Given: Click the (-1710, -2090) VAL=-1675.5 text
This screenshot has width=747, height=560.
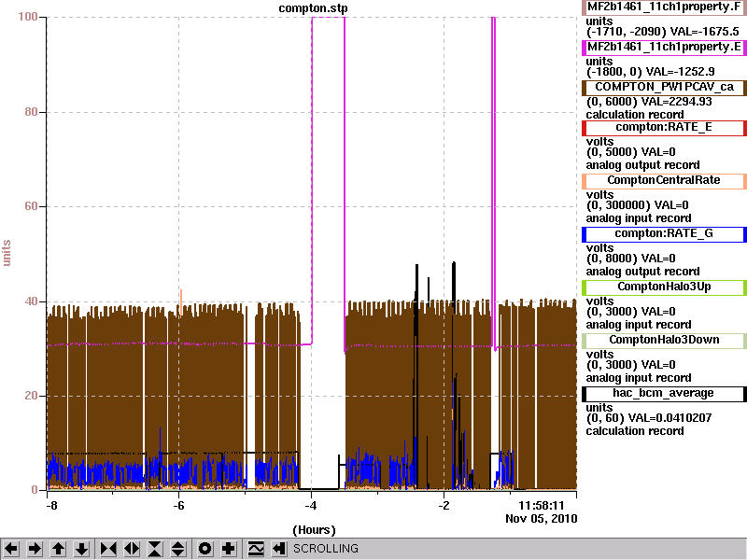Looking at the screenshot, I should point(663,32).
